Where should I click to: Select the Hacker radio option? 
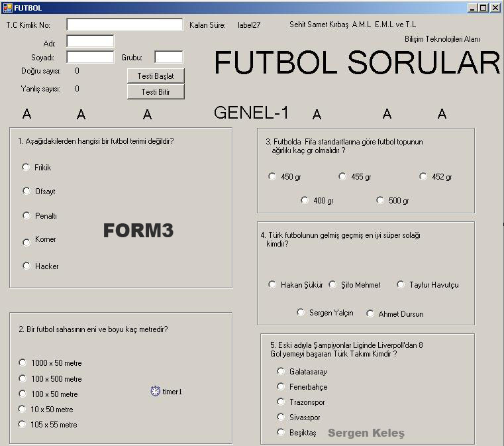[26, 266]
